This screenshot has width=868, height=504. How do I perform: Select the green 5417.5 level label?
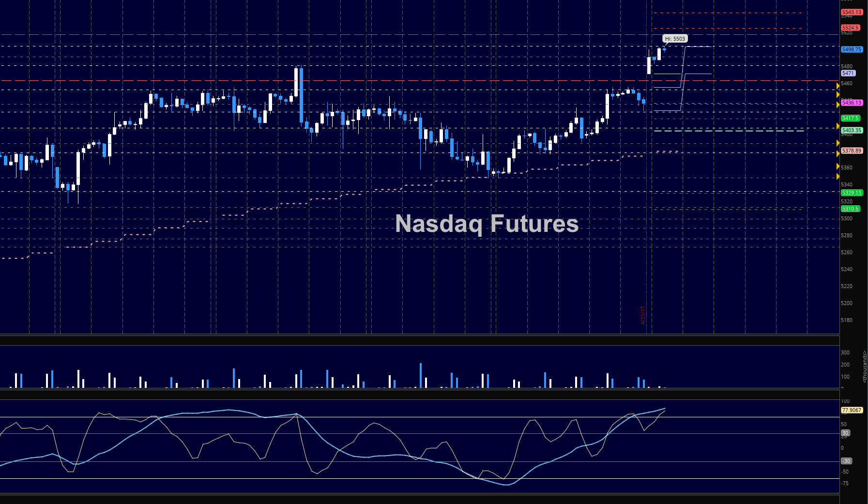point(850,118)
